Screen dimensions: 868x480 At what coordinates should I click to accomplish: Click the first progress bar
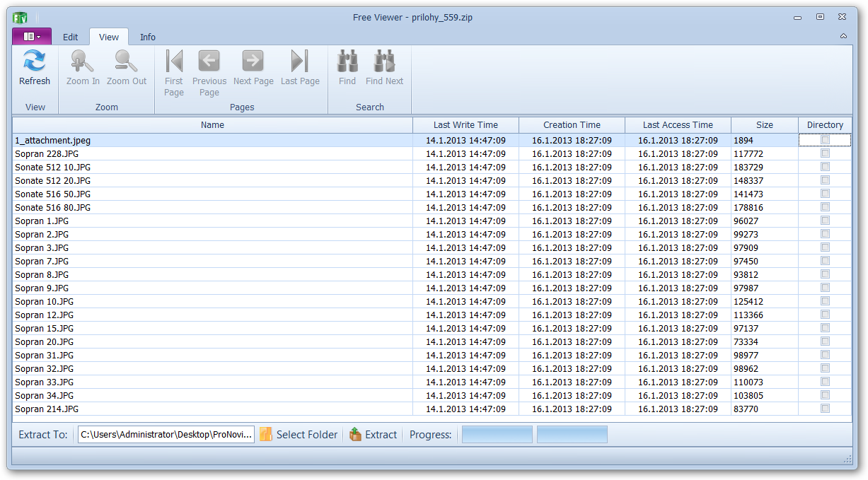tap(497, 435)
